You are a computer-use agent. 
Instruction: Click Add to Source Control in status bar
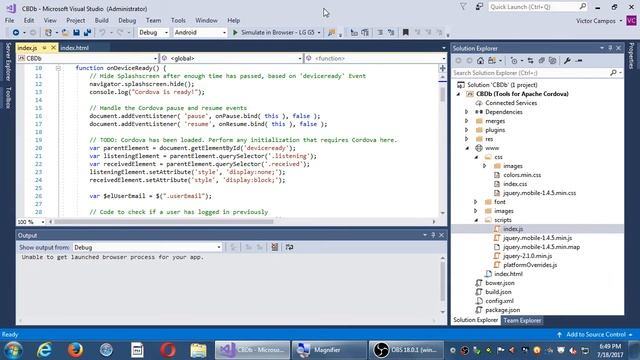(x=596, y=334)
